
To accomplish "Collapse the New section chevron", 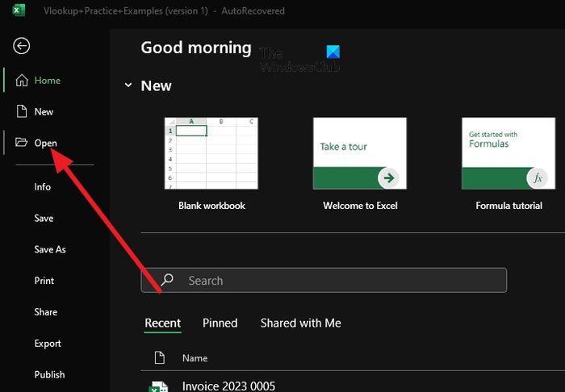I will [x=128, y=85].
